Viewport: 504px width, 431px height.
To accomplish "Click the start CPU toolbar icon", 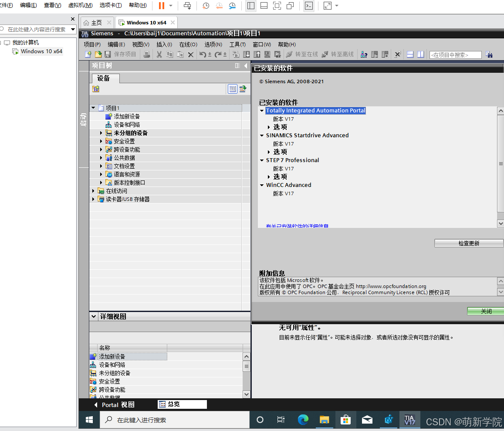I will coord(375,54).
